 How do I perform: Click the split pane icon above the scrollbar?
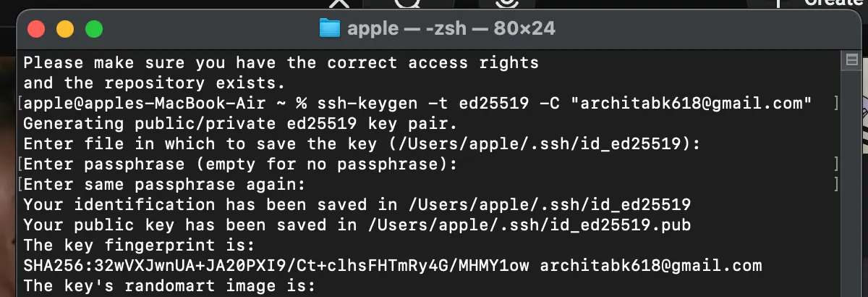point(850,60)
